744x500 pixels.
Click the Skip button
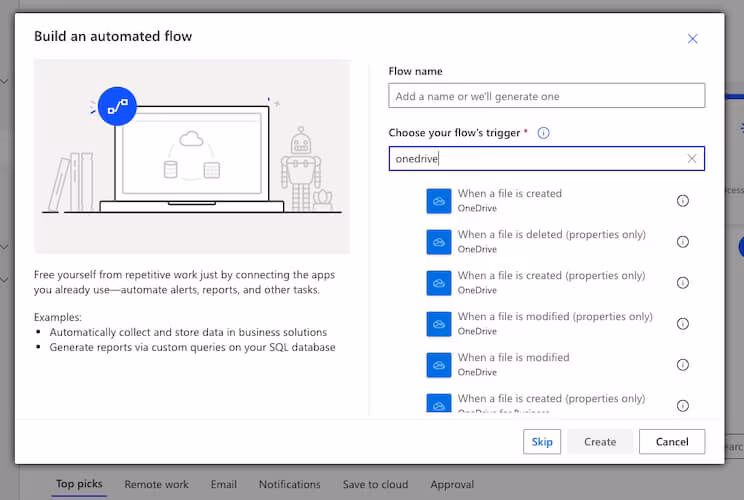542,442
